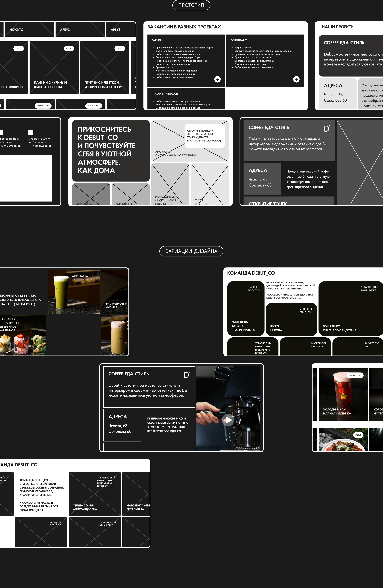Click the white square above Соколова 68 address
383x588 pixels.
[31, 133]
